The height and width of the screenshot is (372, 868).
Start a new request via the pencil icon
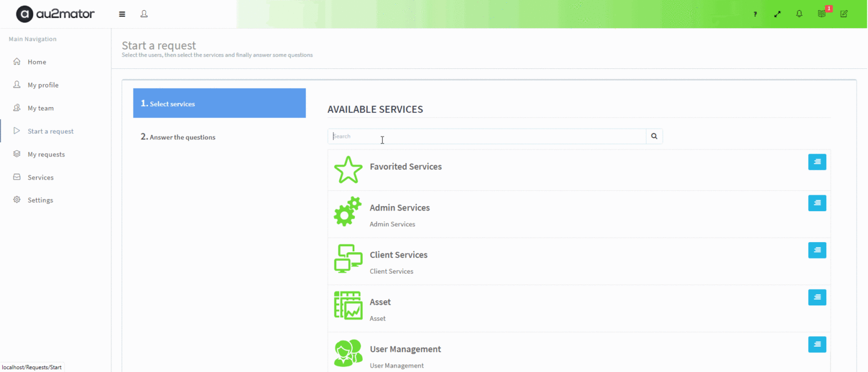pyautogui.click(x=843, y=14)
